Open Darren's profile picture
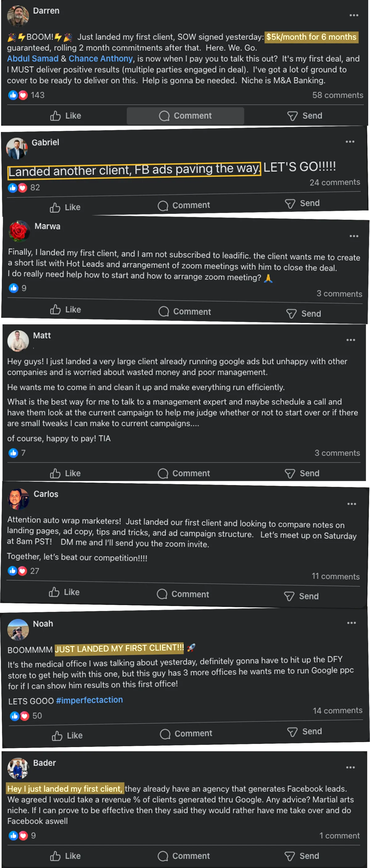 tap(18, 15)
